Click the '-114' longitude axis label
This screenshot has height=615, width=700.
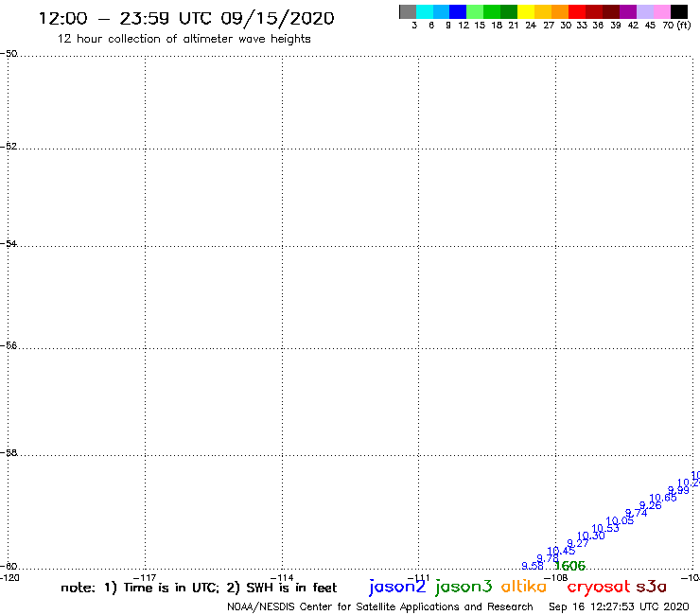point(282,578)
